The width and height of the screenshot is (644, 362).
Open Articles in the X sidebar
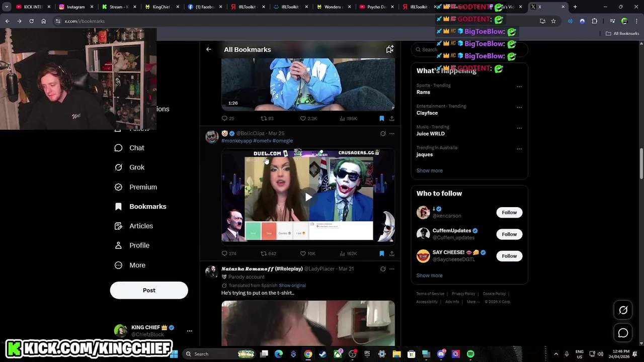[134, 226]
